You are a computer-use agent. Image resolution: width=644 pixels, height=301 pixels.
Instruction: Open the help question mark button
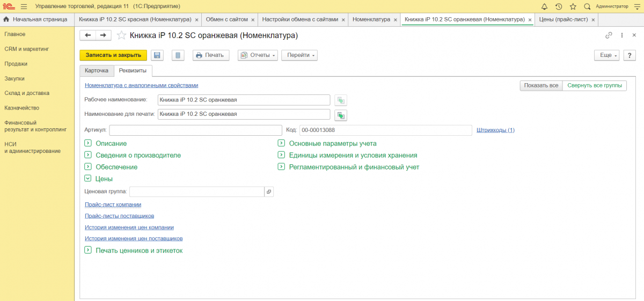point(630,55)
